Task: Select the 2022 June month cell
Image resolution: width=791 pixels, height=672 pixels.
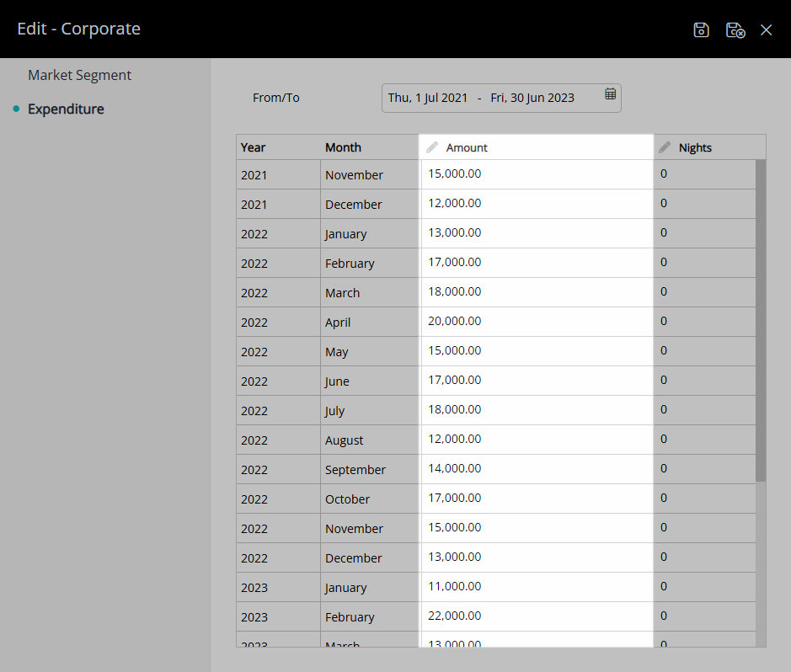Action: pos(369,381)
